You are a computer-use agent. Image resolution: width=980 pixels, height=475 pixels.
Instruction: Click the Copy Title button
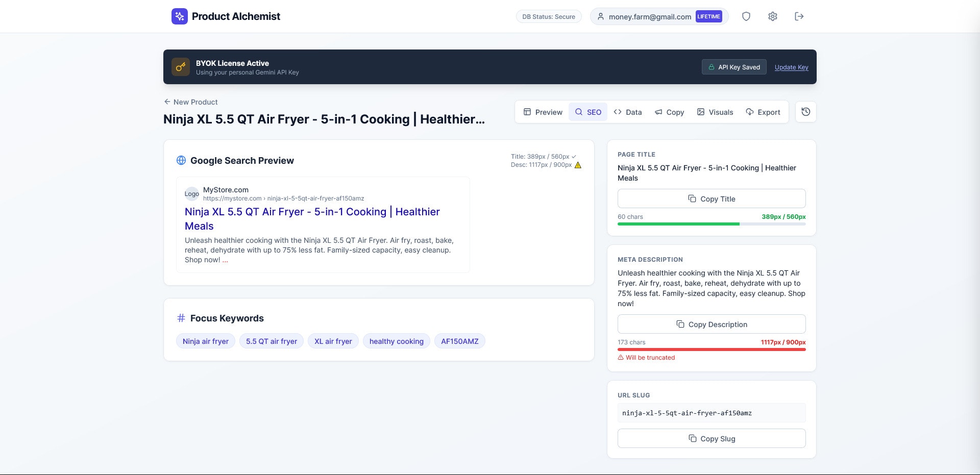[x=712, y=198]
